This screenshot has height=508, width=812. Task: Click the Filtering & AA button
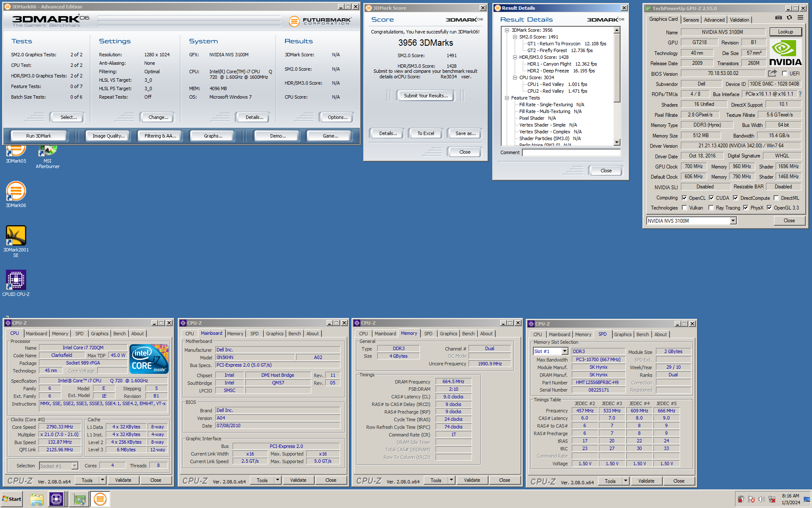point(160,136)
